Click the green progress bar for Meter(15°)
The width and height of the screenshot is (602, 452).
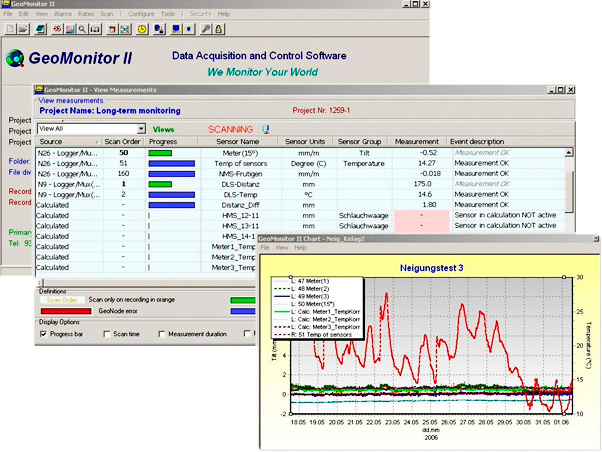coord(160,153)
